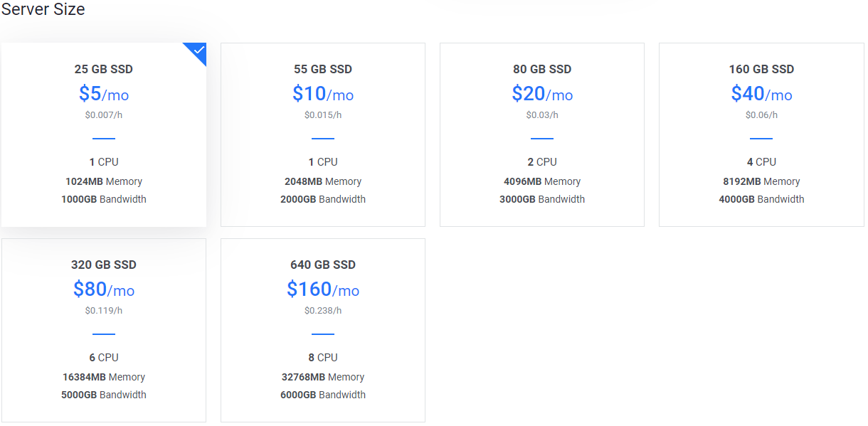Select the $80/mo price label
This screenshot has width=868, height=426.
104,289
